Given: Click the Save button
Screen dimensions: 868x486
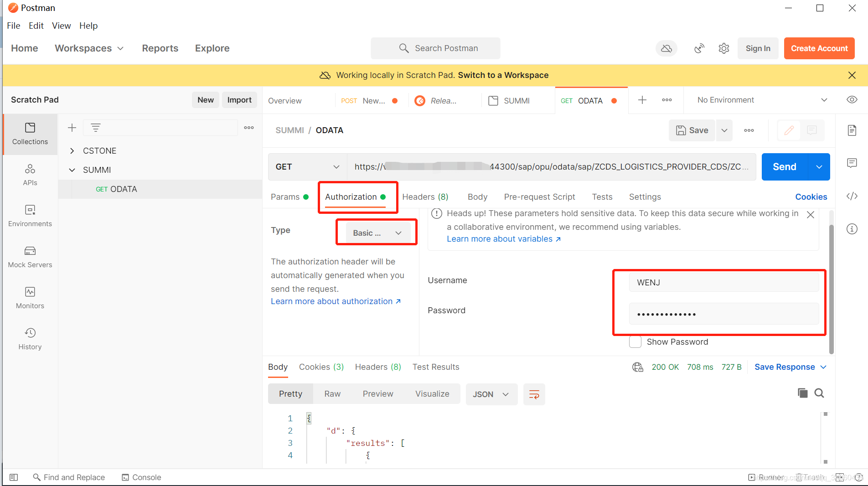Looking at the screenshot, I should click(692, 130).
